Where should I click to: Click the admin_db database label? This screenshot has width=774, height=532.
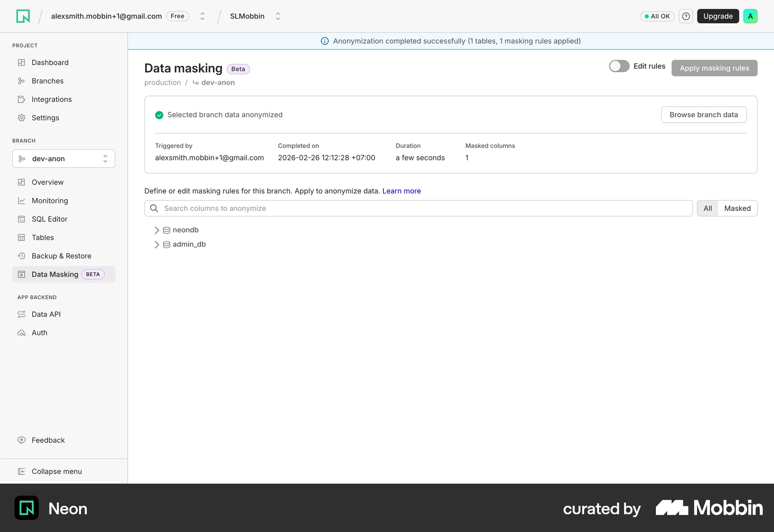pyautogui.click(x=189, y=245)
